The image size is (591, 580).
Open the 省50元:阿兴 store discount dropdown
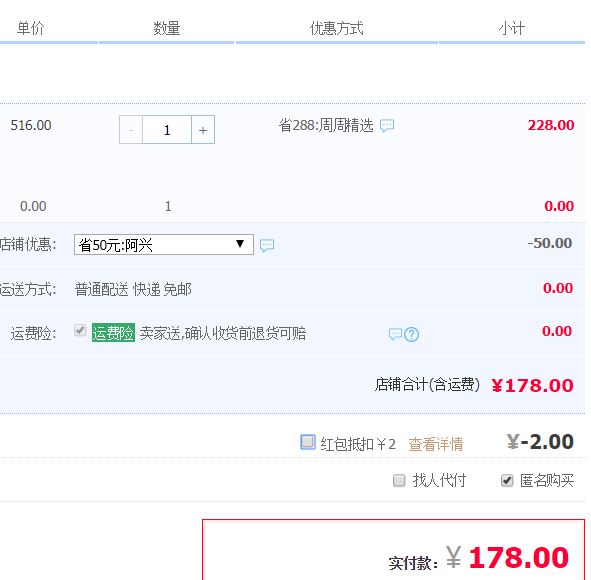point(164,245)
